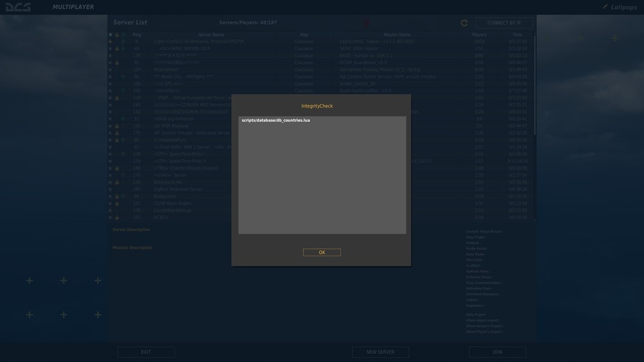
Task: Click the lock column header icon
Action: tap(117, 35)
